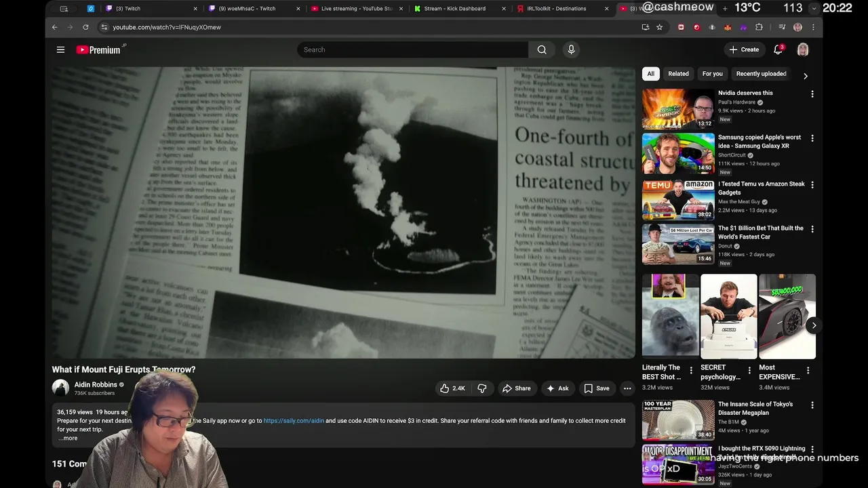Like the video with thumbs up
This screenshot has height=488, width=868.
452,388
